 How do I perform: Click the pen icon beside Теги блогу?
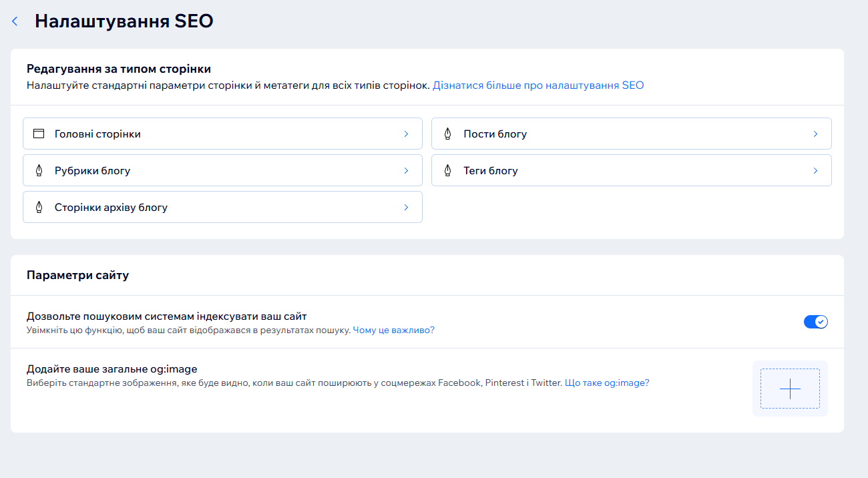pyautogui.click(x=448, y=171)
